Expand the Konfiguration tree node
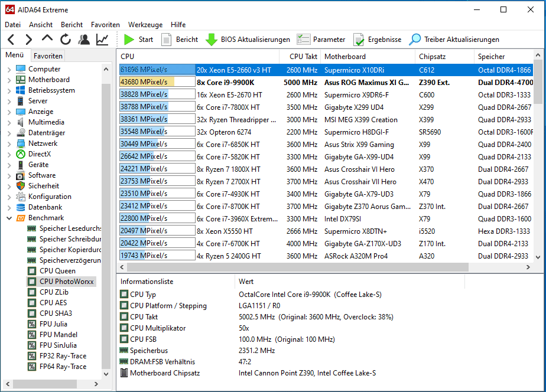The width and height of the screenshot is (546, 392). [9, 197]
